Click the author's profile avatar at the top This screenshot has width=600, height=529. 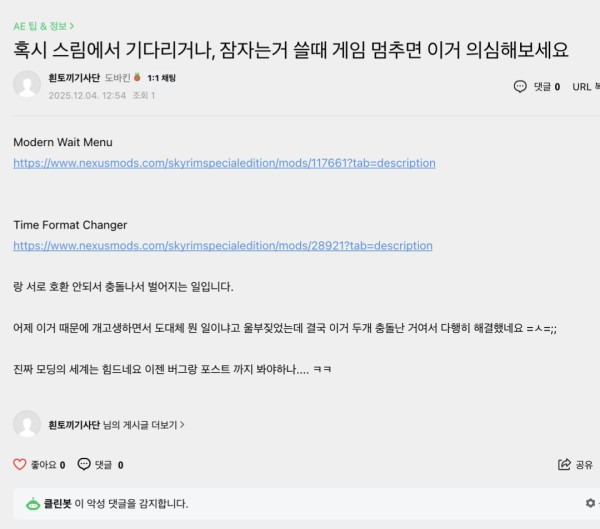click(x=27, y=85)
